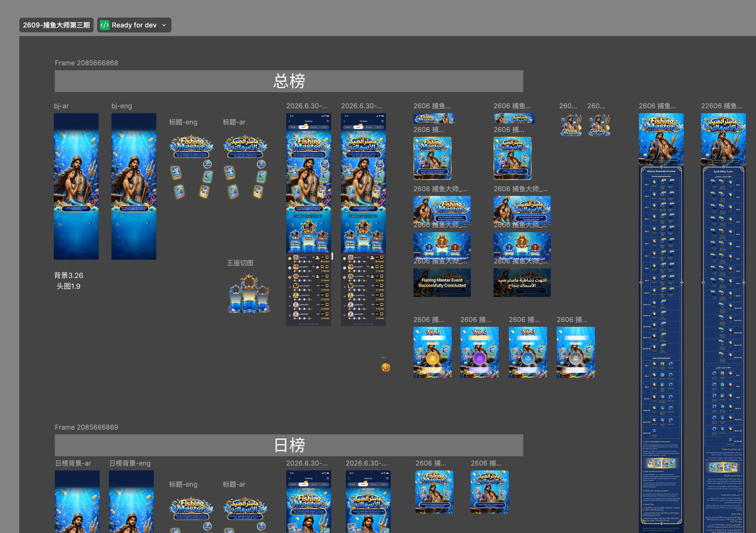Click the Fishing Master Event Successfully Concluded banner
Screen dimensions: 756x533
(442, 283)
